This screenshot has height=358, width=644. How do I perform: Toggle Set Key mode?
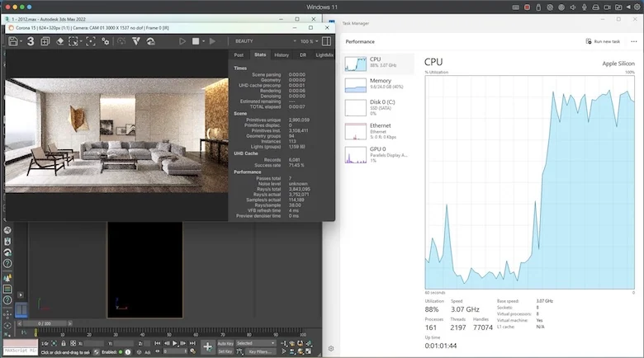(225, 351)
